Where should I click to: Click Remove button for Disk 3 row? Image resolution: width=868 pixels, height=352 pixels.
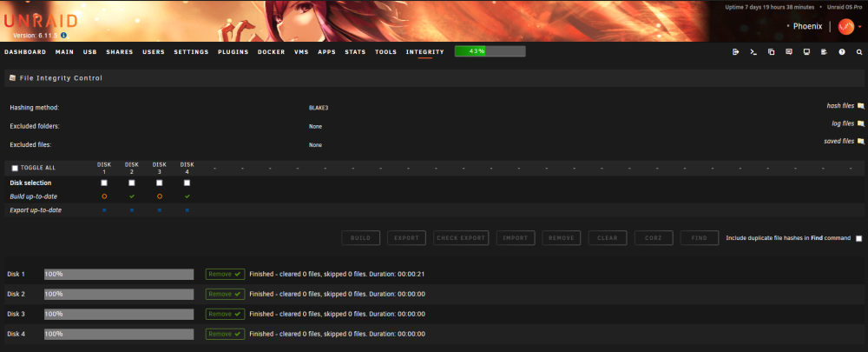tap(225, 314)
